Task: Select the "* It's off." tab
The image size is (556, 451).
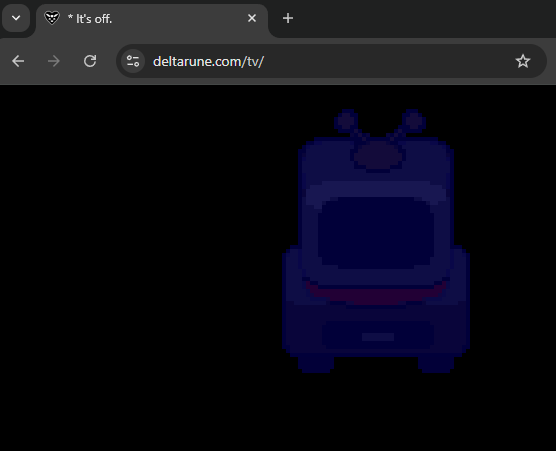Action: [152, 19]
